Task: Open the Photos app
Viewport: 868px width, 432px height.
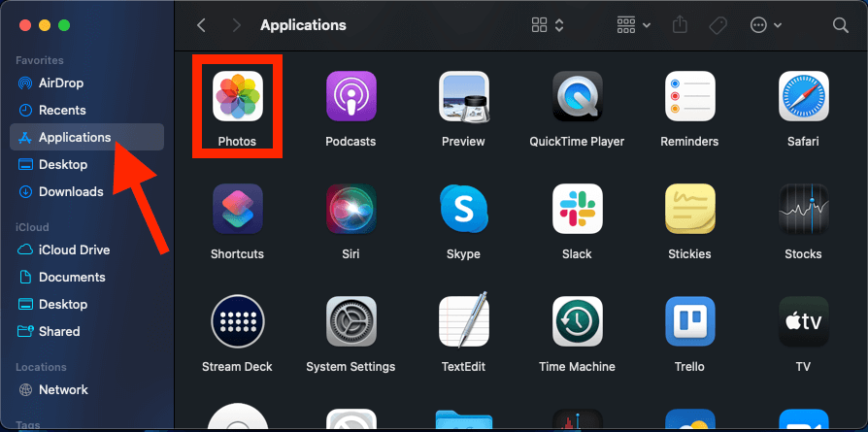Action: click(238, 96)
